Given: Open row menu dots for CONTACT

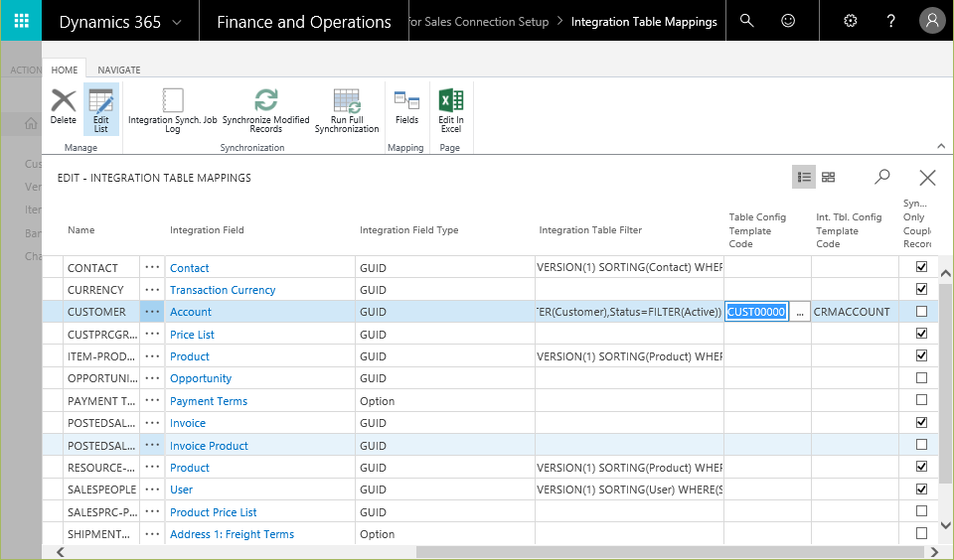Looking at the screenshot, I should click(x=152, y=267).
